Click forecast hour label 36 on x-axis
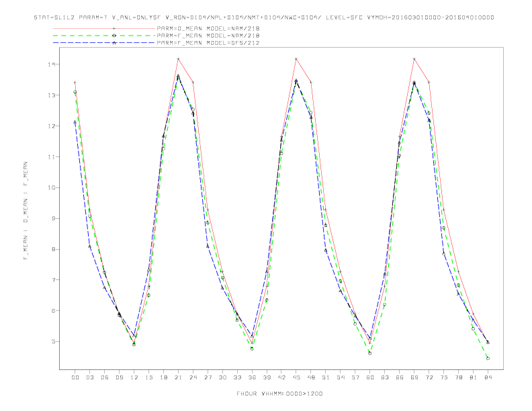The width and height of the screenshot is (532, 411). [x=252, y=377]
